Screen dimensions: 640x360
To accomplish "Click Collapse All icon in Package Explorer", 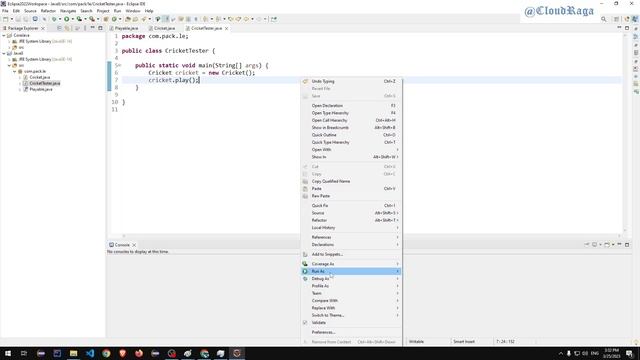I will 59,28.
